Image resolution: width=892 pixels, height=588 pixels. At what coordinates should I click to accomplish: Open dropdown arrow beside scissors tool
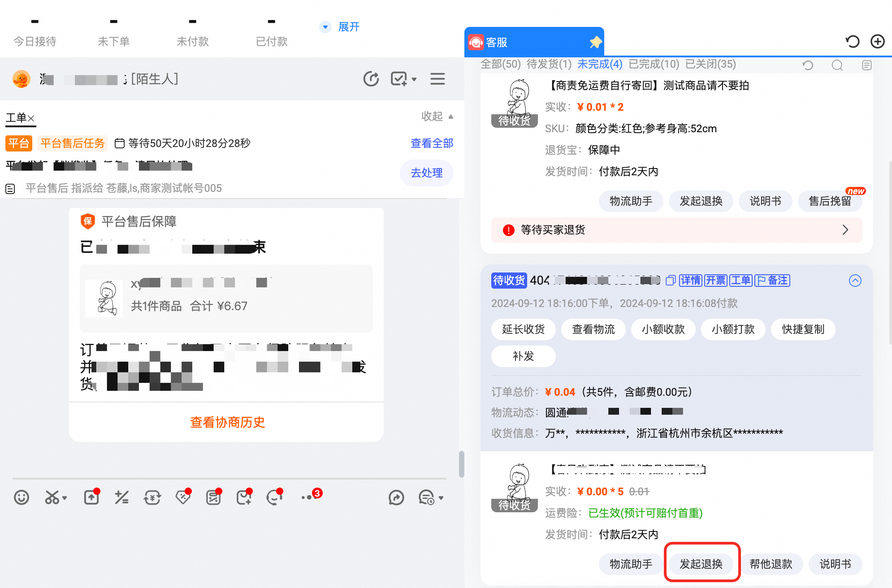coord(65,498)
